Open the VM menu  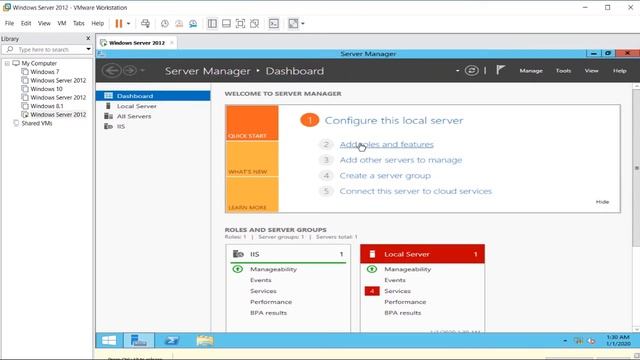click(x=62, y=23)
